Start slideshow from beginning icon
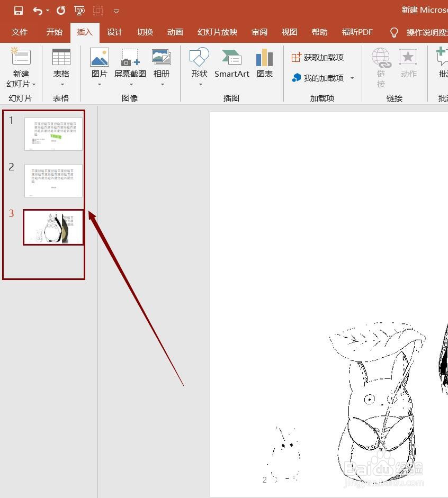448x498 pixels. click(79, 11)
